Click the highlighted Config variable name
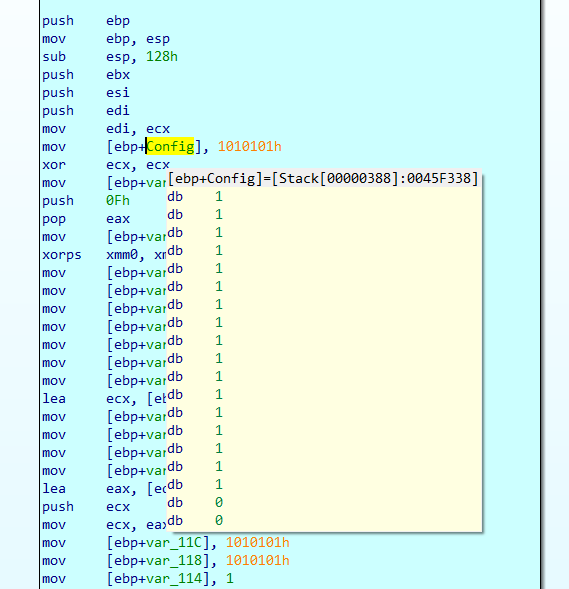569x589 pixels. click(x=170, y=146)
